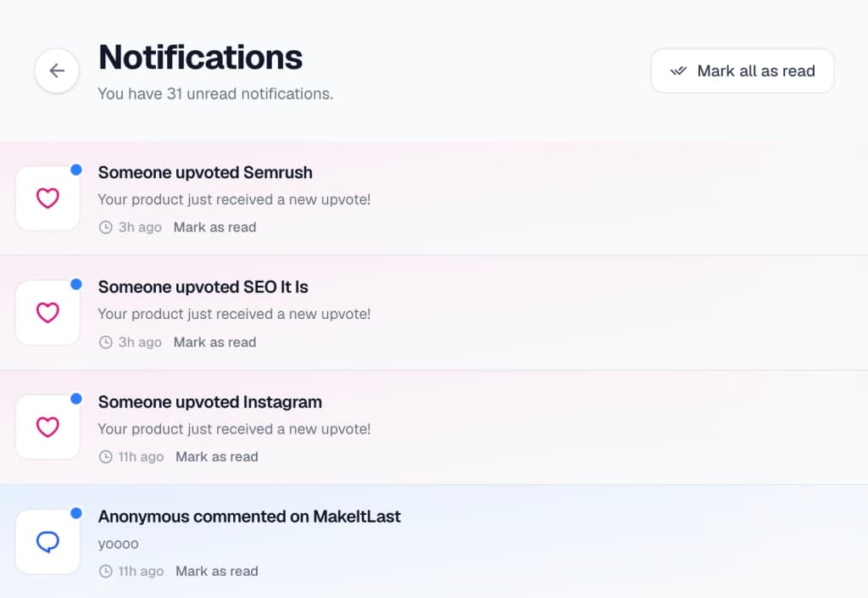Mark the MakeItLast comment as read
The height and width of the screenshot is (598, 868).
[216, 571]
